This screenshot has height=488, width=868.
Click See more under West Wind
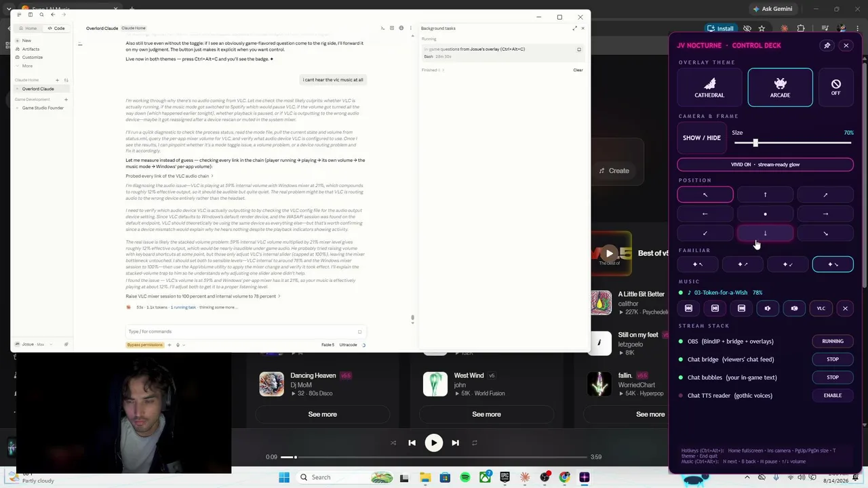[x=486, y=414]
